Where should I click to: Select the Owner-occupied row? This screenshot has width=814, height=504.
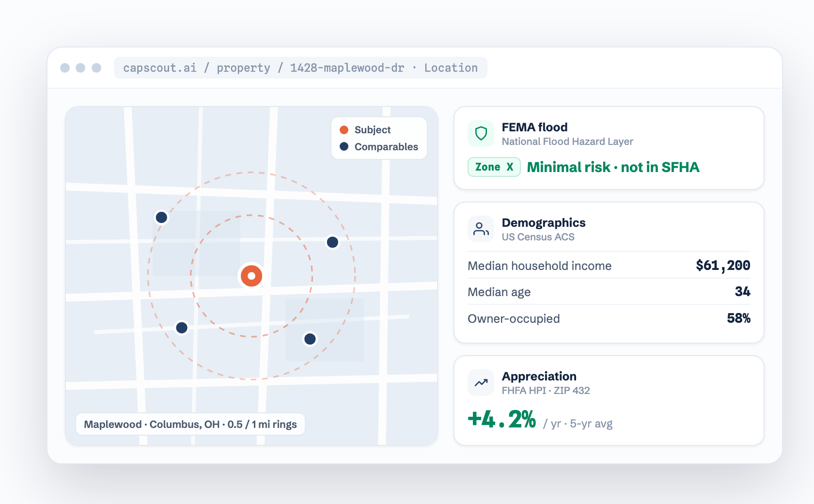coord(609,318)
